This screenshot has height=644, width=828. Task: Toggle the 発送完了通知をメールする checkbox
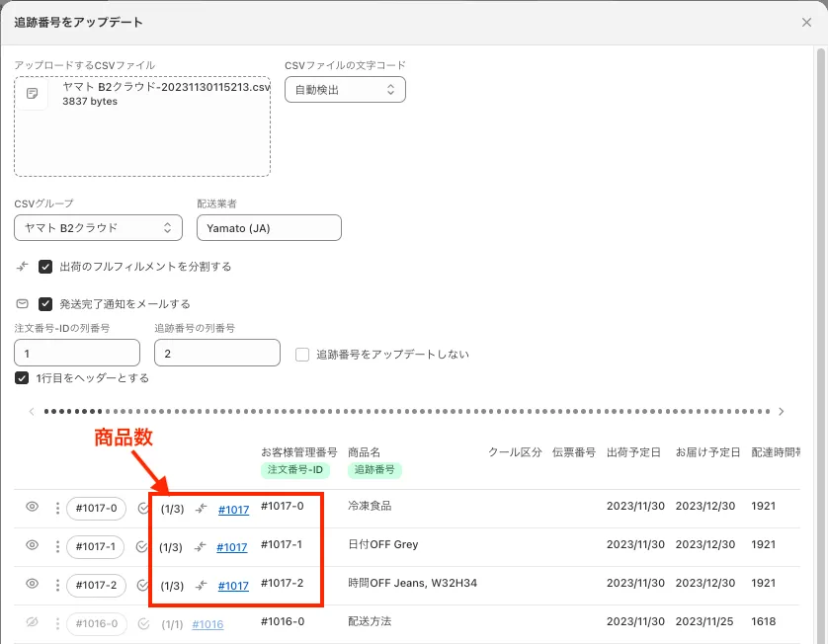click(x=45, y=304)
